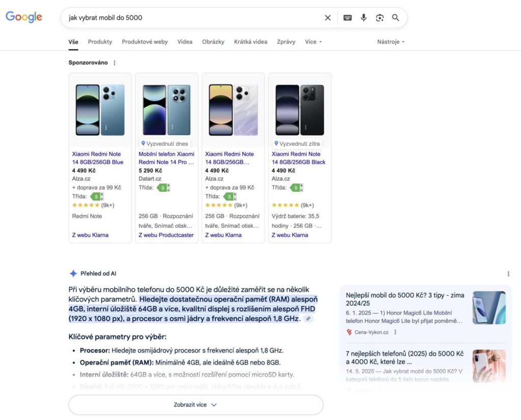Click the Cena-Vykon.cz source name
The width and height of the screenshot is (521, 420).
click(x=371, y=332)
